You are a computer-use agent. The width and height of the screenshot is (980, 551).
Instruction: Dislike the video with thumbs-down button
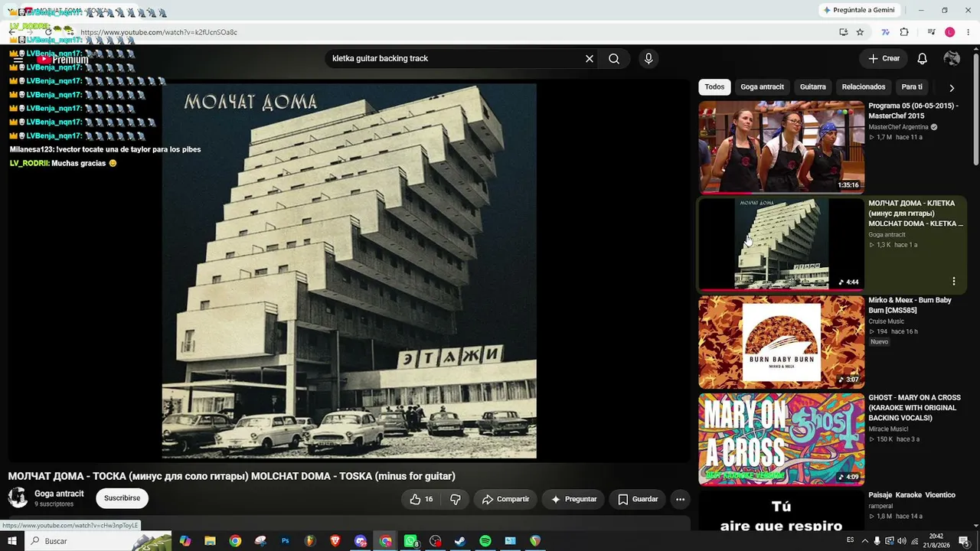456,499
